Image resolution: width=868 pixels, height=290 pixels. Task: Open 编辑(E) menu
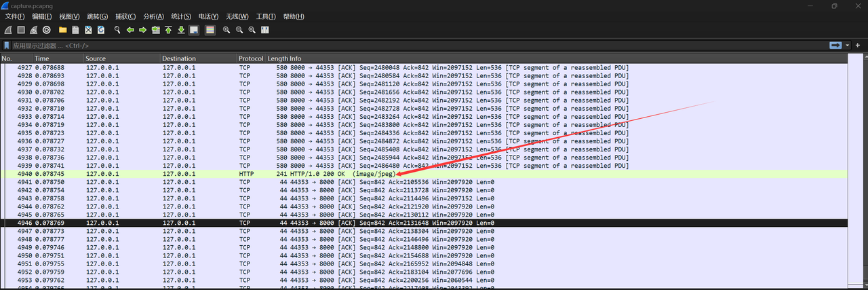42,16
